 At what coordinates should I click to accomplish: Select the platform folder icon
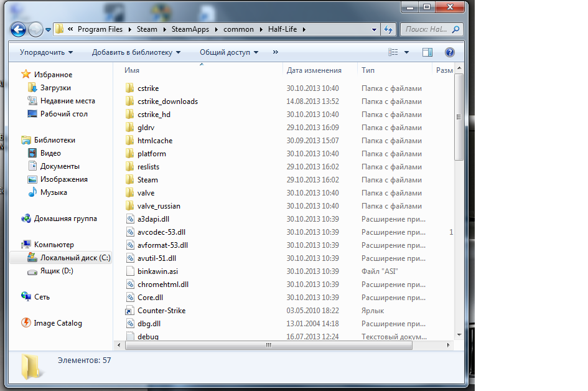130,154
